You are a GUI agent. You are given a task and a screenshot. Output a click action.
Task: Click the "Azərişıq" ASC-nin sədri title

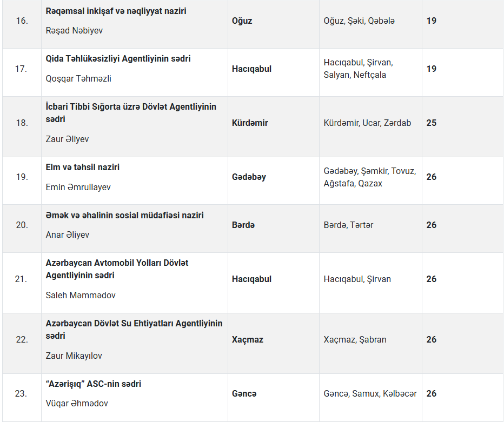click(93, 384)
